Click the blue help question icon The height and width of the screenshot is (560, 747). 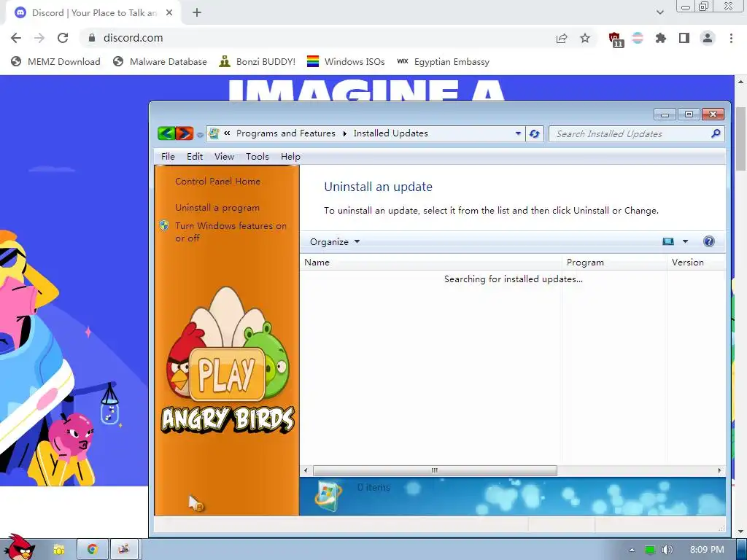[709, 241]
